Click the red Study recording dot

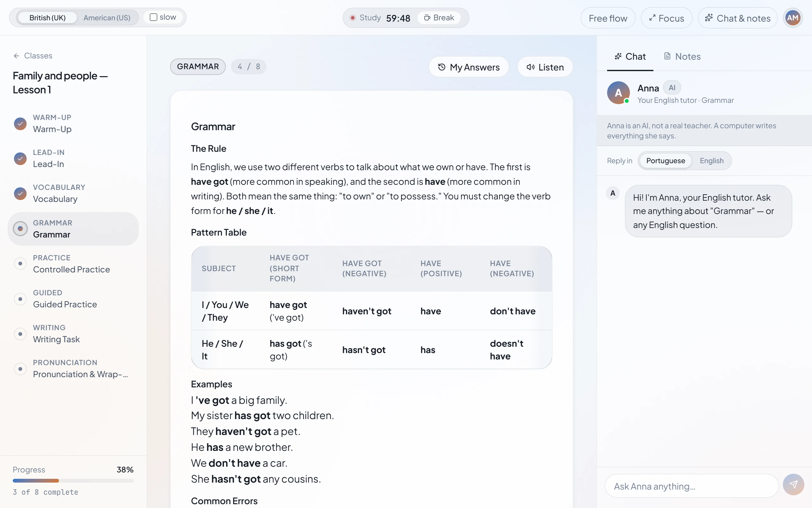[352, 17]
